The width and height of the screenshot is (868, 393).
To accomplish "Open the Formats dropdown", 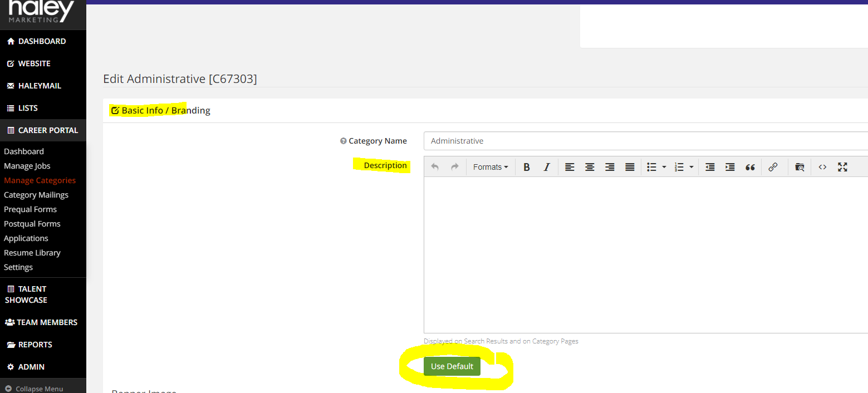I will tap(491, 167).
